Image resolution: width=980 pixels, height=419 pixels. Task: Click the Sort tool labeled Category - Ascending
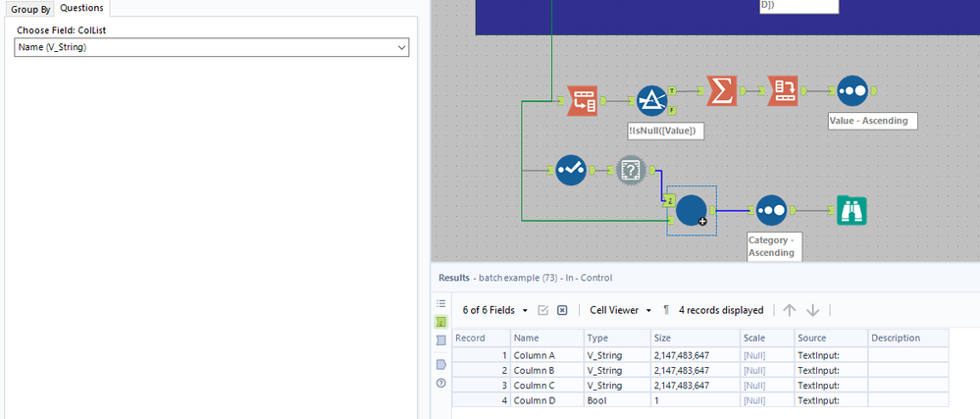pos(771,211)
